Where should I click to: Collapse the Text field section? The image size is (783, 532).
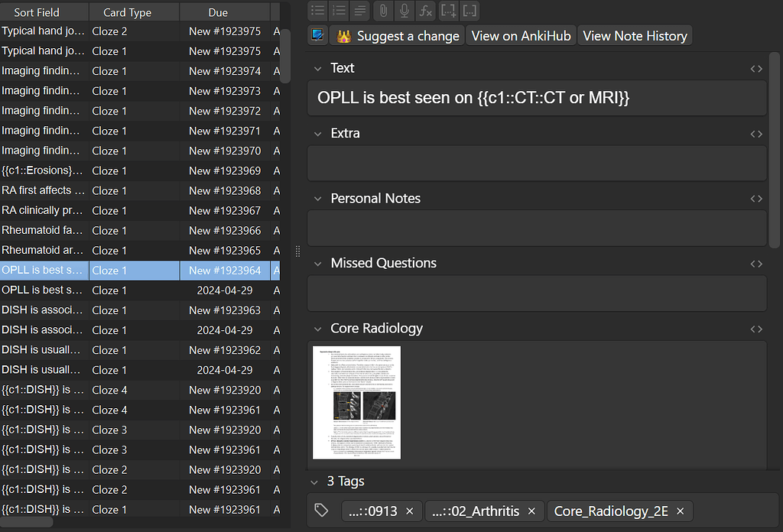click(x=319, y=69)
